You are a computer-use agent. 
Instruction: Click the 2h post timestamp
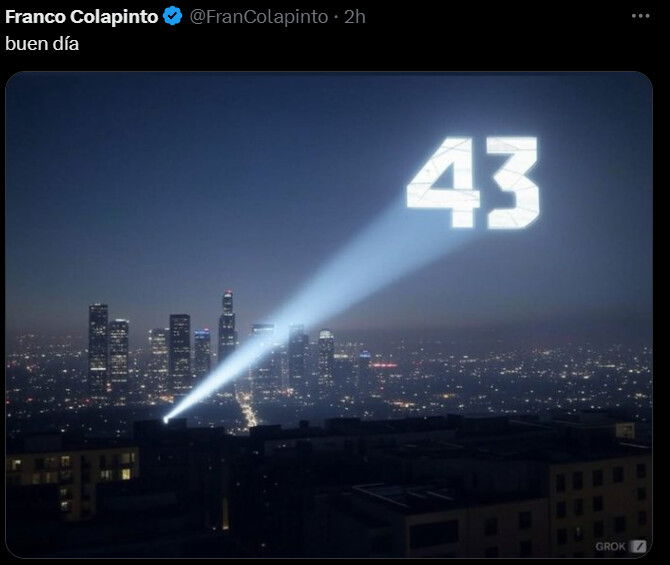[355, 17]
